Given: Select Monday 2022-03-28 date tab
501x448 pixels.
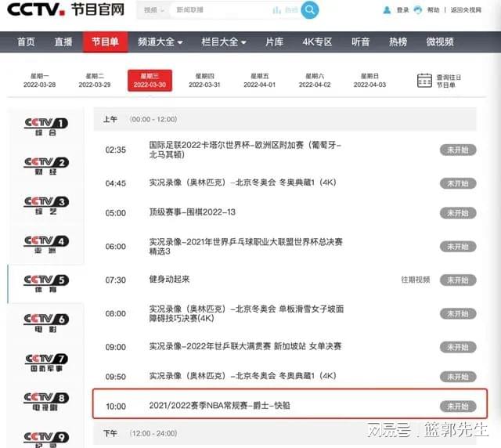Looking at the screenshot, I should point(40,80).
